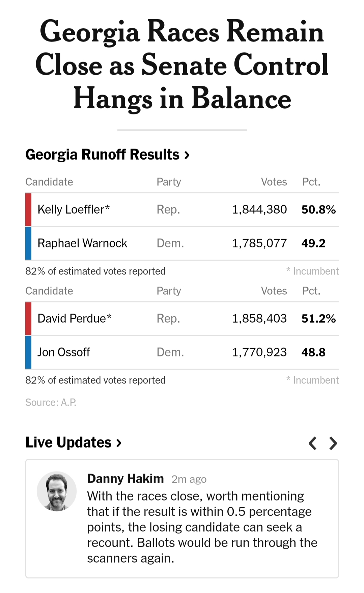Select the David Perdue result row

coord(182,319)
